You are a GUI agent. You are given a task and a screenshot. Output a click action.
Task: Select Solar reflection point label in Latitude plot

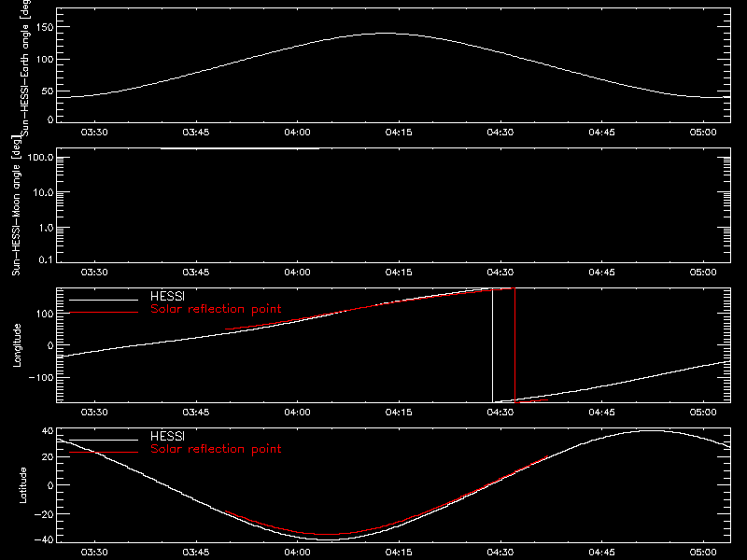click(216, 449)
